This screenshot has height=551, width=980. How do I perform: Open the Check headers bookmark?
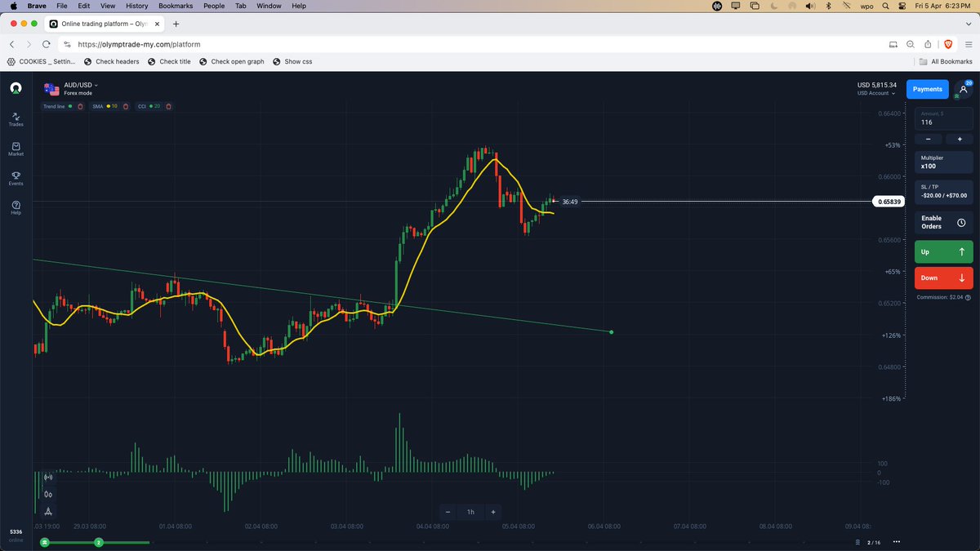point(112,61)
